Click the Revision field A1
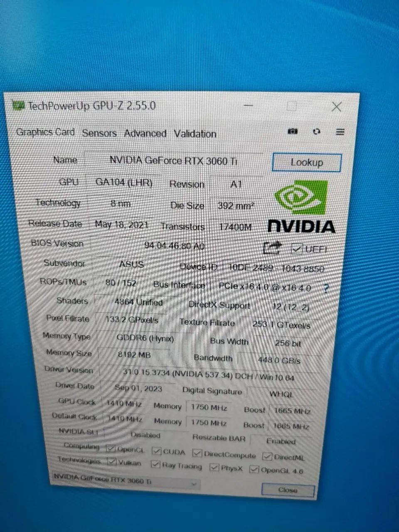Viewport: 399px width, 532px height. coord(236,184)
